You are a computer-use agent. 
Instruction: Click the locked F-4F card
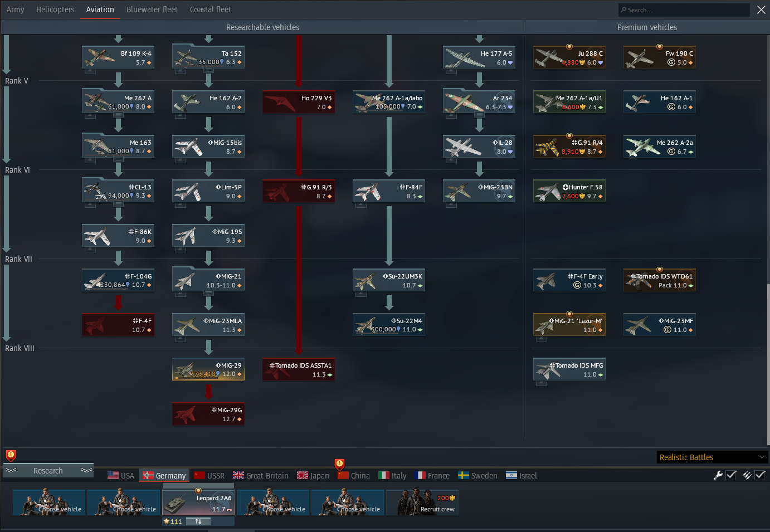(118, 325)
